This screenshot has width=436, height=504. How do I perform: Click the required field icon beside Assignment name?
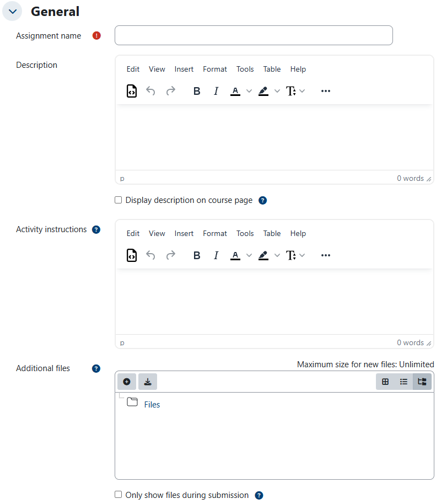96,35
